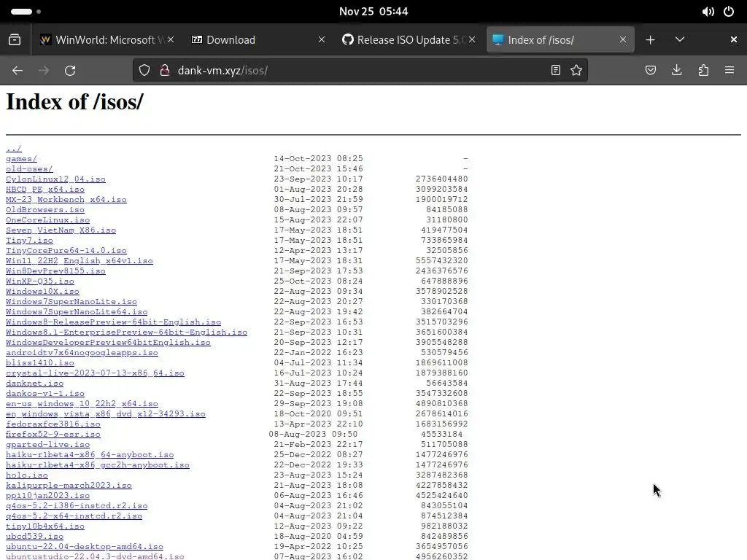Download WindowsDeveloperPreview64bitEnglish.iso
Screen dimensions: 747x560
click(x=108, y=343)
